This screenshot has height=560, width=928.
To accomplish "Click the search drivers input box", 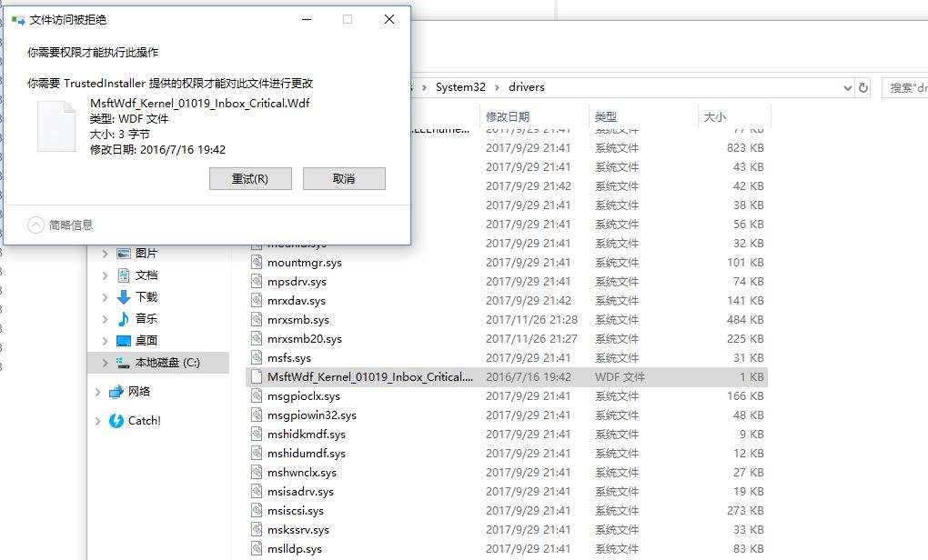I will click(x=906, y=88).
